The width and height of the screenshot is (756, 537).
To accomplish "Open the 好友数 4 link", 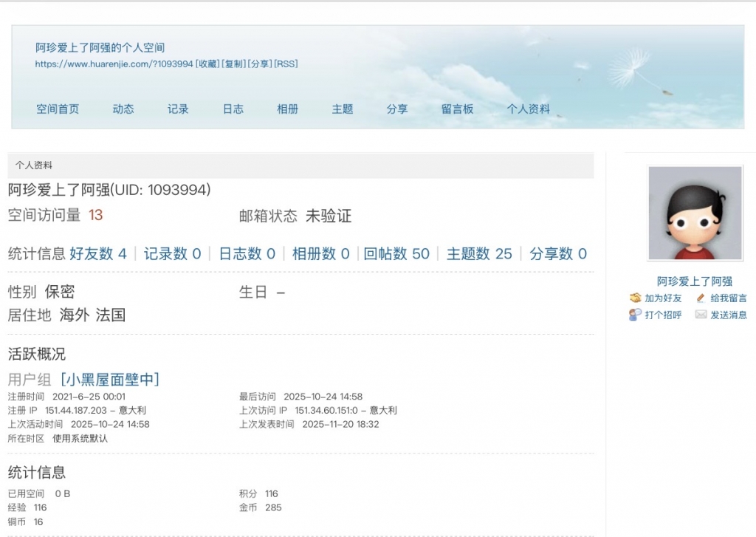I will [x=98, y=254].
